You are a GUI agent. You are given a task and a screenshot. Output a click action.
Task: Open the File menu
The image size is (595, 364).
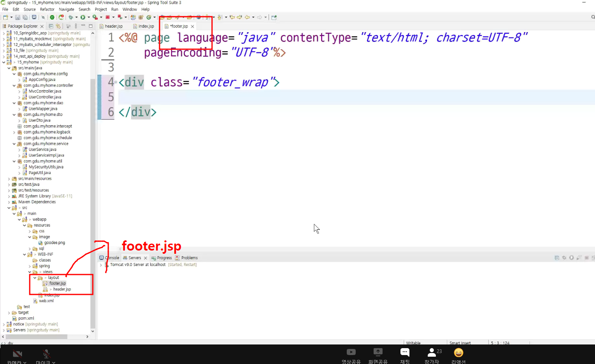5,9
